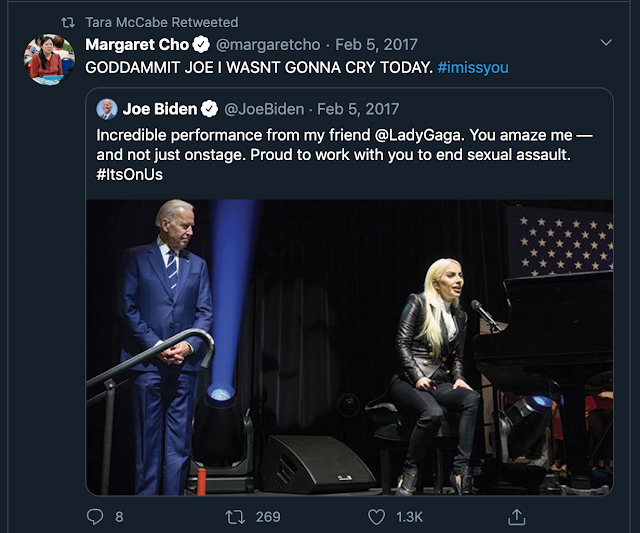Open the reply comment icon

(95, 517)
